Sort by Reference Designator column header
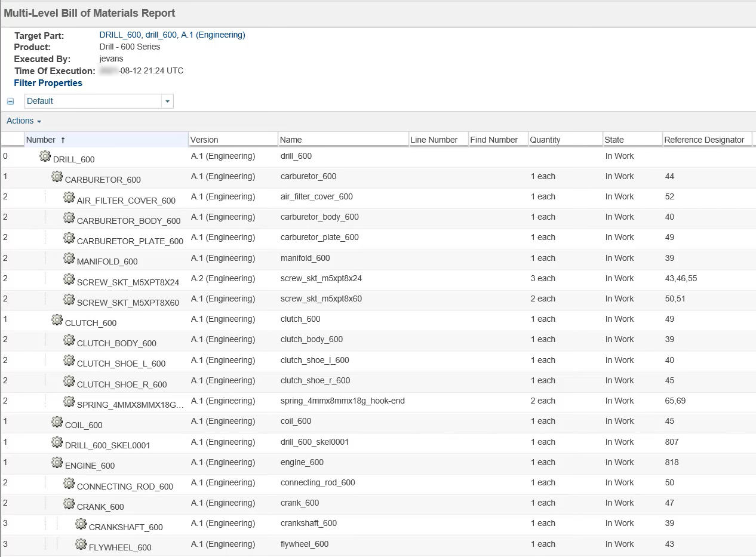Image resolution: width=756 pixels, height=557 pixels. pyautogui.click(x=708, y=140)
